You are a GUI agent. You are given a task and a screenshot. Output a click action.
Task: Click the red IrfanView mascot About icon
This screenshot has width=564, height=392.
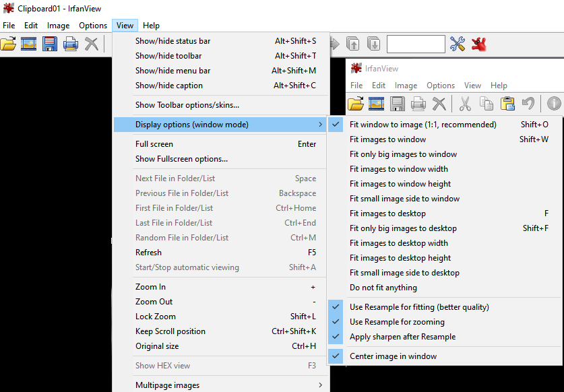pyautogui.click(x=478, y=44)
